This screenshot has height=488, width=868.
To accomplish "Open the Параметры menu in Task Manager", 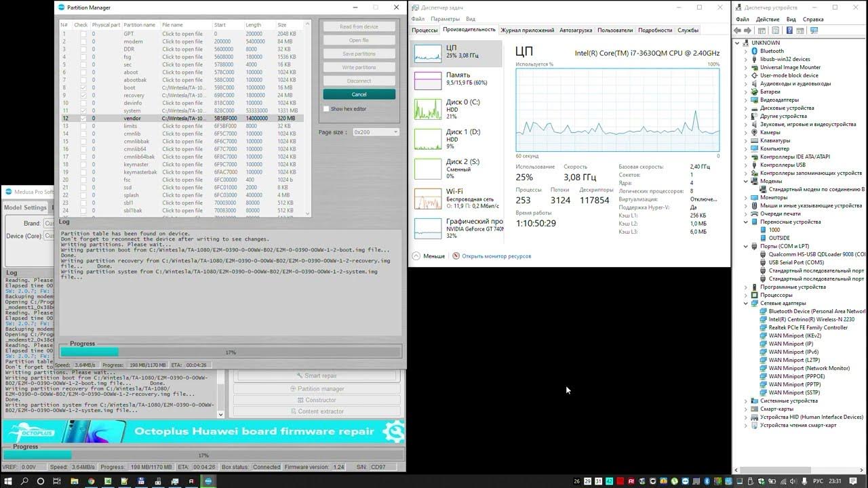I will pos(445,19).
